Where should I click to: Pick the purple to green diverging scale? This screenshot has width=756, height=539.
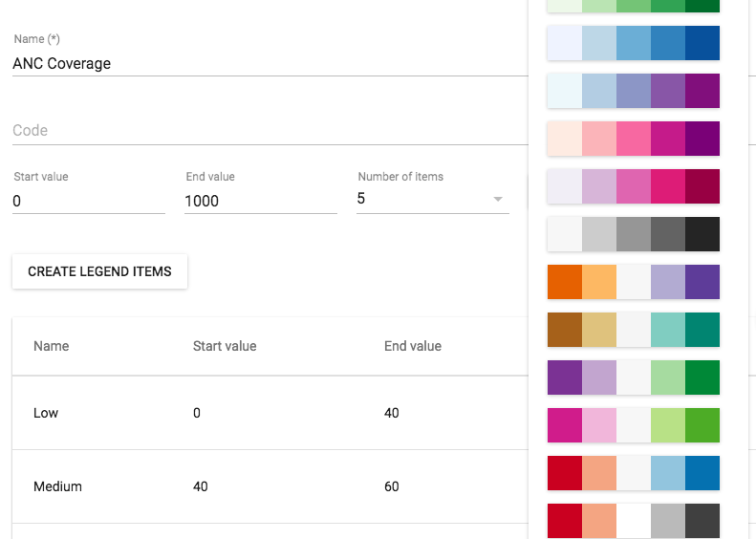click(633, 377)
